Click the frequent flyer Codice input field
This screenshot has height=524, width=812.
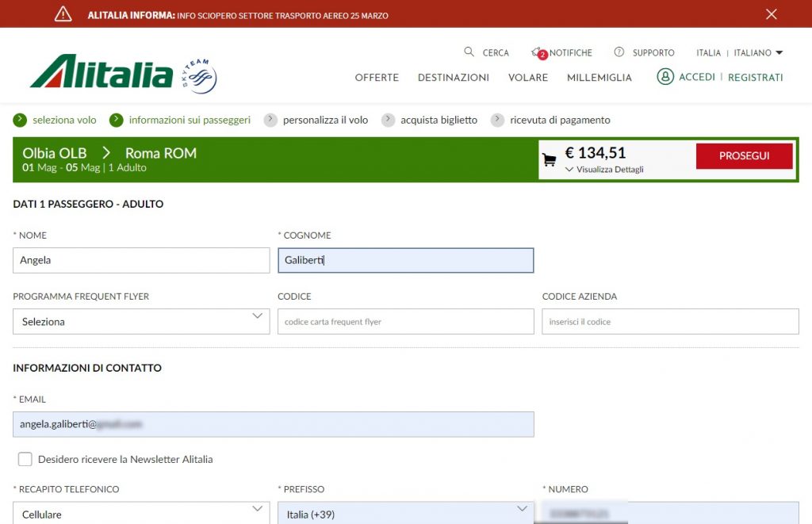405,322
